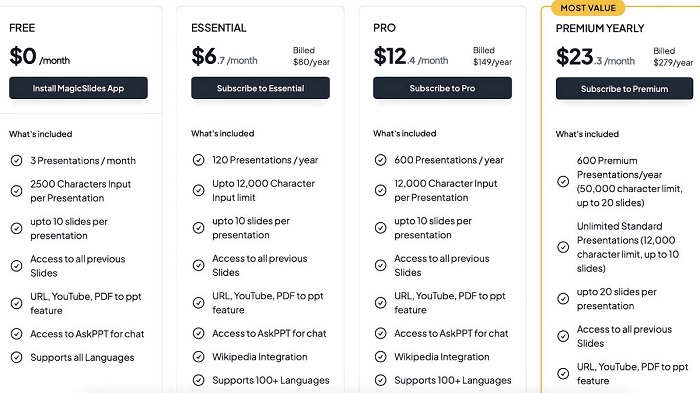Viewport: 700px width, 393px height.
Task: Click the PREMIUM YEARLY plan title
Action: [x=600, y=28]
